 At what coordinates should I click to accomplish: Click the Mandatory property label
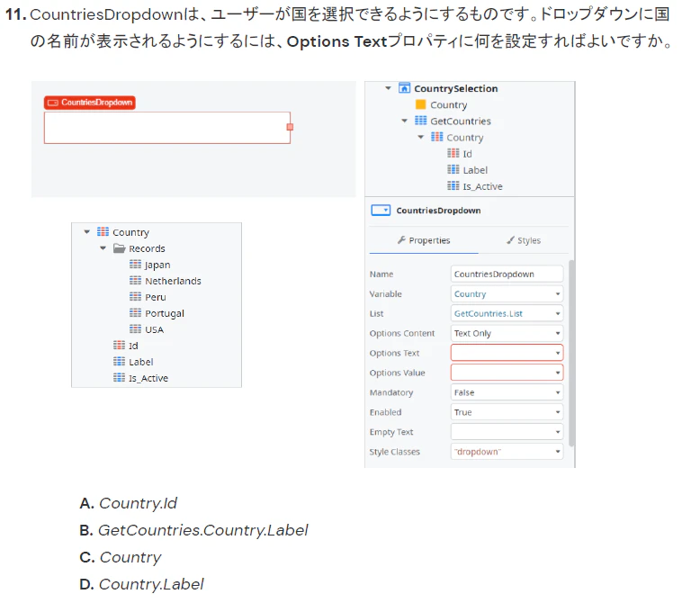click(x=391, y=392)
